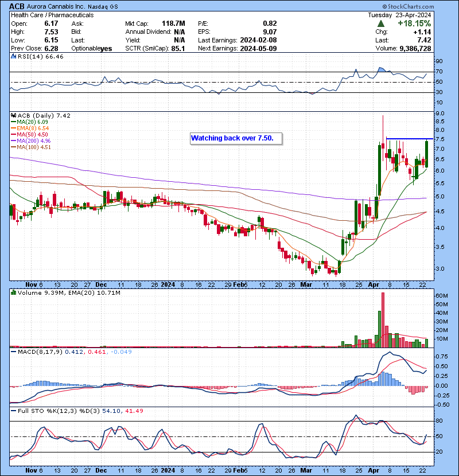This screenshot has width=459, height=476.
Task: Click the 'Volume 9.39M, EMA(20) 10.71M' label
Action: coord(69,293)
